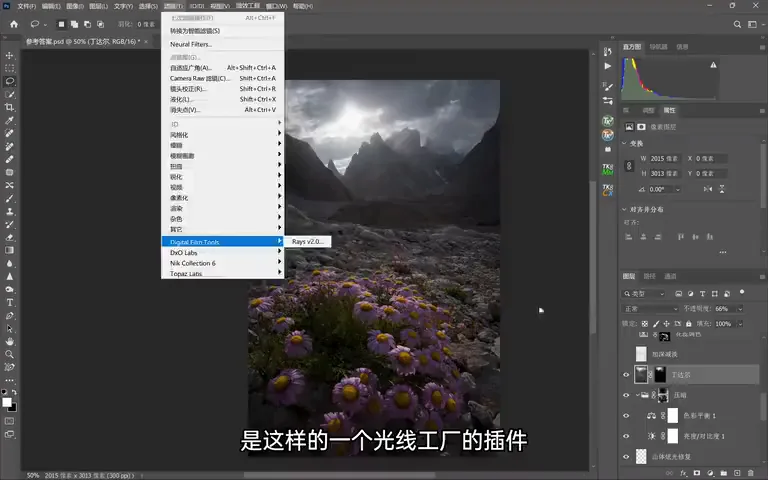Choose Neural Filters... menu entry
This screenshot has height=480, width=768.
pyautogui.click(x=223, y=44)
